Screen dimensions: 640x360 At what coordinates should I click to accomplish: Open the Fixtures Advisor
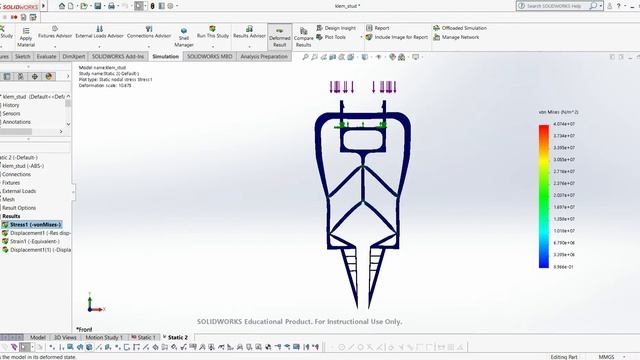[x=55, y=32]
